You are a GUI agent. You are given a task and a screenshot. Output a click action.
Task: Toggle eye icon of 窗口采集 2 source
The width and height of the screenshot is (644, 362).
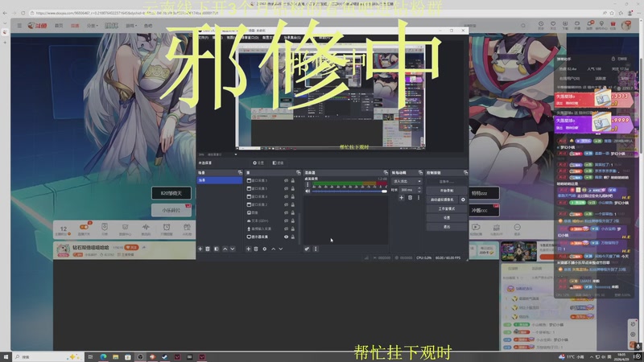click(x=286, y=204)
